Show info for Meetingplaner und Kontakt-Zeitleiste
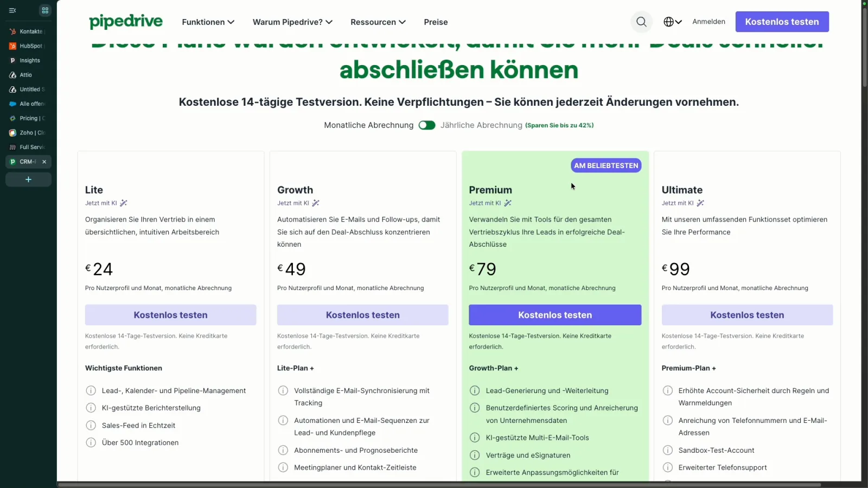The width and height of the screenshot is (868, 488). (283, 467)
